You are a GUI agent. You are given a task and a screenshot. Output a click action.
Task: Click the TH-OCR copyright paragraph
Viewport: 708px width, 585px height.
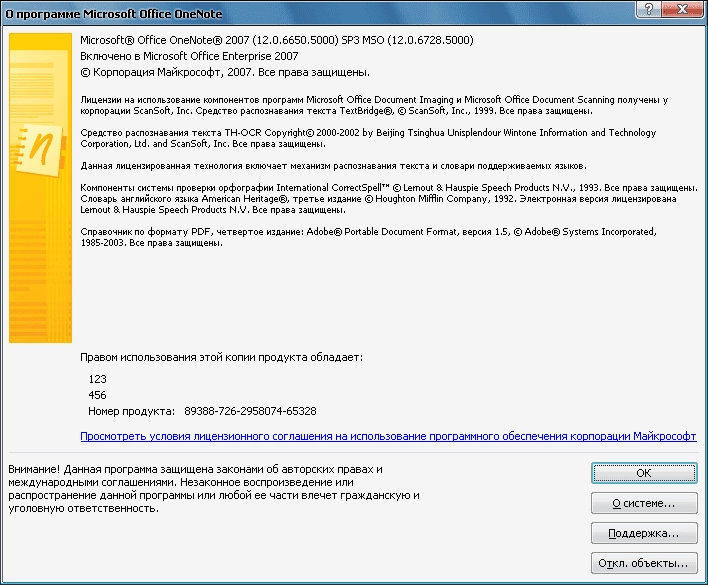pos(368,138)
